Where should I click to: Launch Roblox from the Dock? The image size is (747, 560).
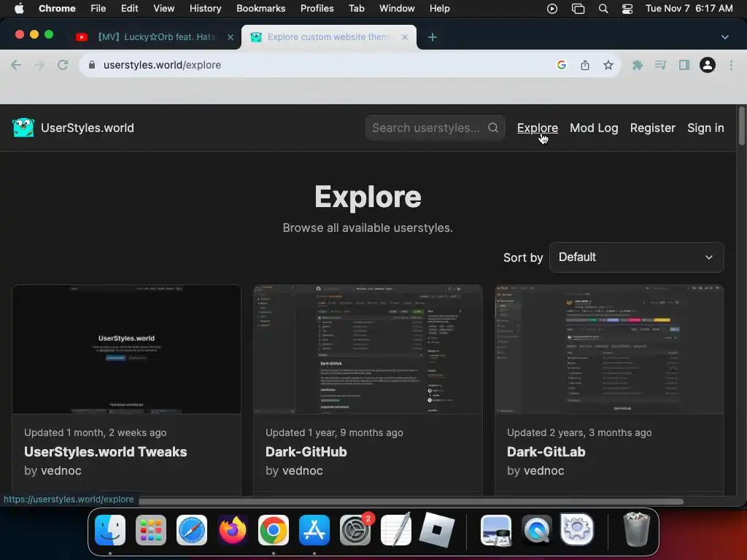437,530
